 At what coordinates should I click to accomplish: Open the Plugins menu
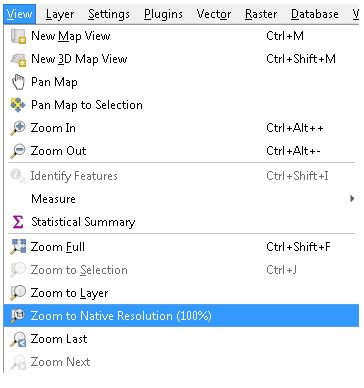pyautogui.click(x=163, y=14)
